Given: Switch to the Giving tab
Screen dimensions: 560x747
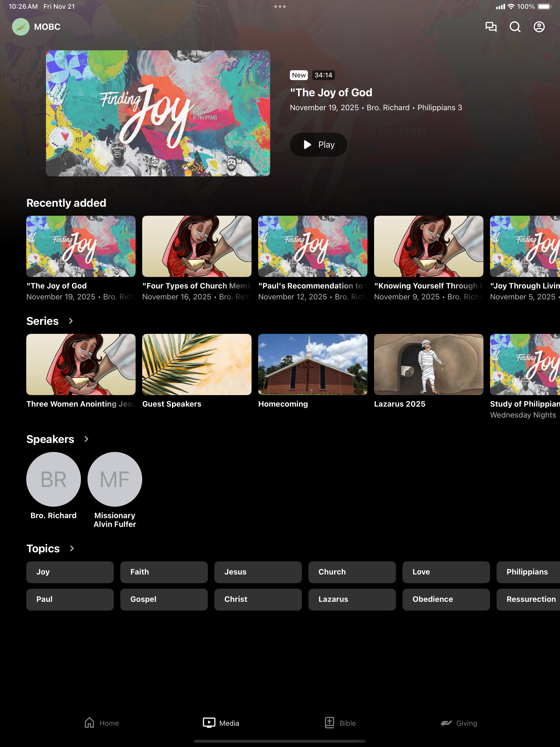Looking at the screenshot, I should 459,723.
